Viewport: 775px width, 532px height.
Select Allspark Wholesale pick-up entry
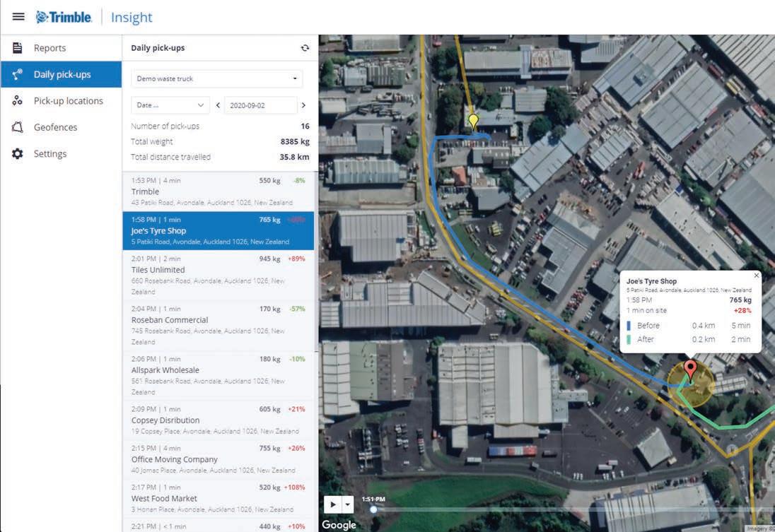click(218, 375)
